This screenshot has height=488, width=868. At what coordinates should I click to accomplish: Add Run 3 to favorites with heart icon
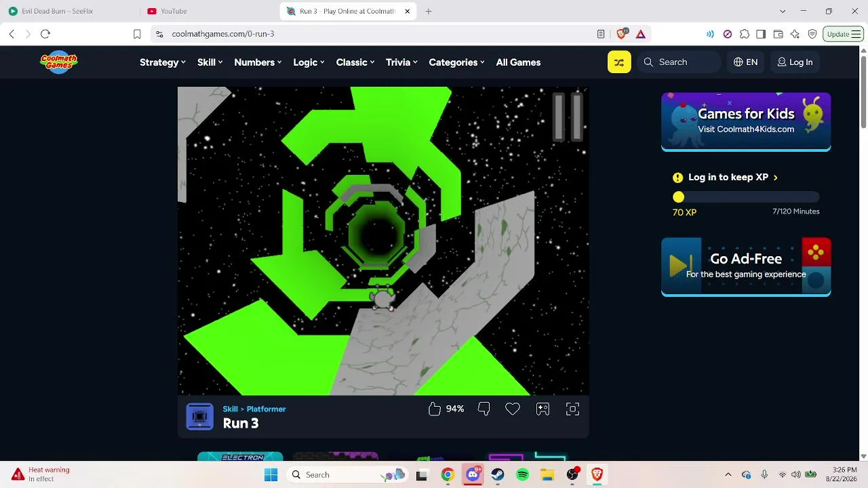coord(513,409)
